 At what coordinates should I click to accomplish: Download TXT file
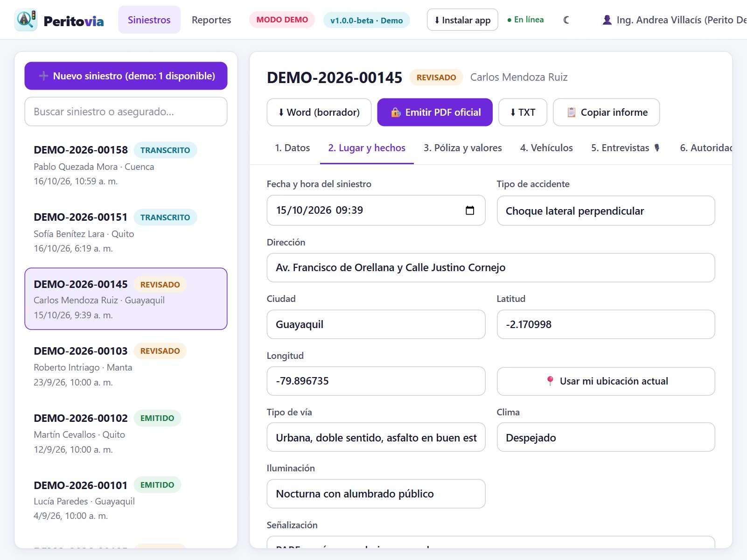click(x=523, y=112)
